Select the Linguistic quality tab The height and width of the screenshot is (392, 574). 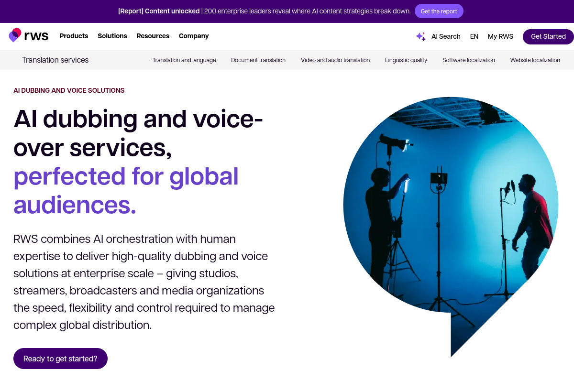pyautogui.click(x=406, y=60)
